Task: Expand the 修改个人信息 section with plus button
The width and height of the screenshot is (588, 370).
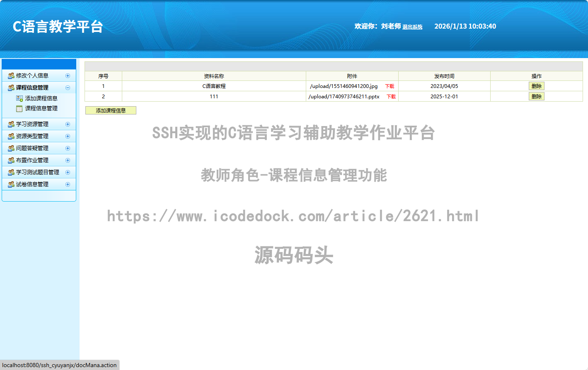Action: [x=68, y=75]
